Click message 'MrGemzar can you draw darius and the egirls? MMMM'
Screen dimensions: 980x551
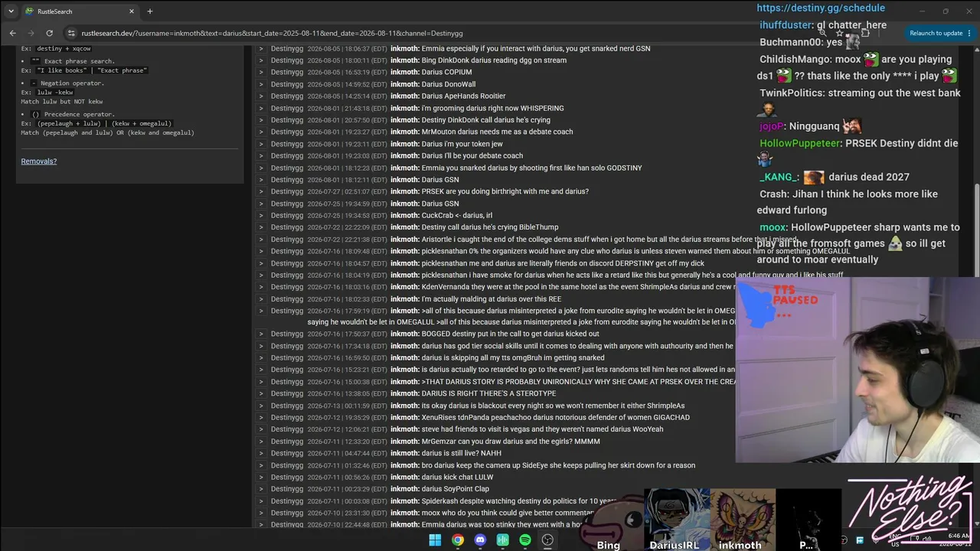[511, 442]
